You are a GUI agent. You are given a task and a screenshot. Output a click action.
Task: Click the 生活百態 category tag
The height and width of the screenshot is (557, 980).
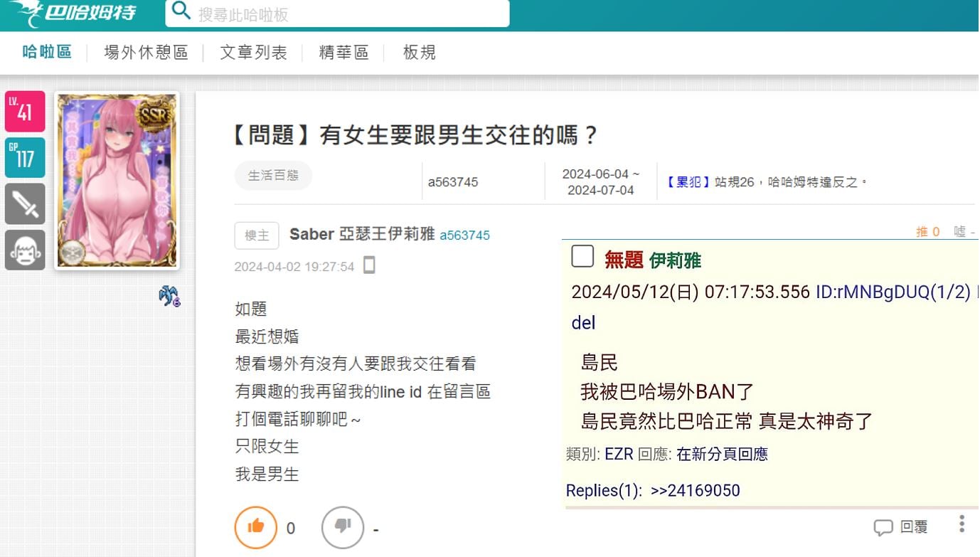click(x=273, y=176)
